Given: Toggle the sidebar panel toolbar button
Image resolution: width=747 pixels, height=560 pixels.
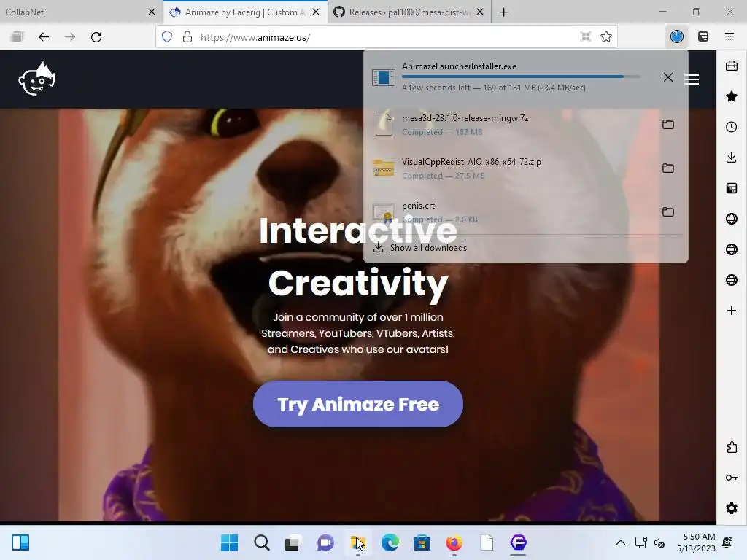Looking at the screenshot, I should tap(703, 36).
